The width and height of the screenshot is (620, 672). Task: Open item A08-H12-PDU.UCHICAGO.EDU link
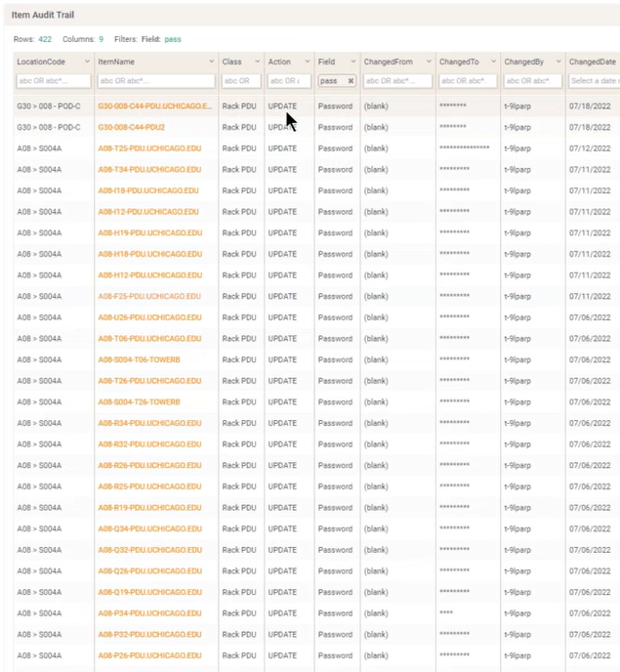(x=150, y=275)
